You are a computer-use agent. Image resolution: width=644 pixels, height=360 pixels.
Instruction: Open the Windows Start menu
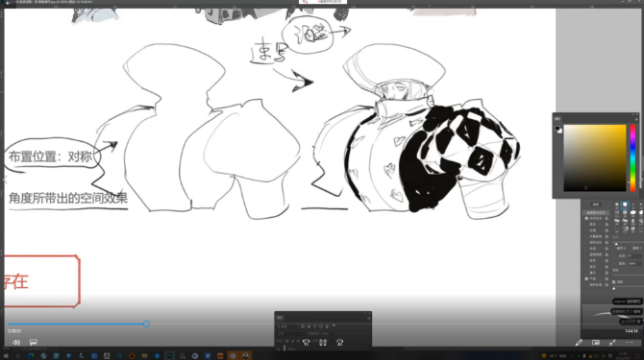tap(6, 355)
